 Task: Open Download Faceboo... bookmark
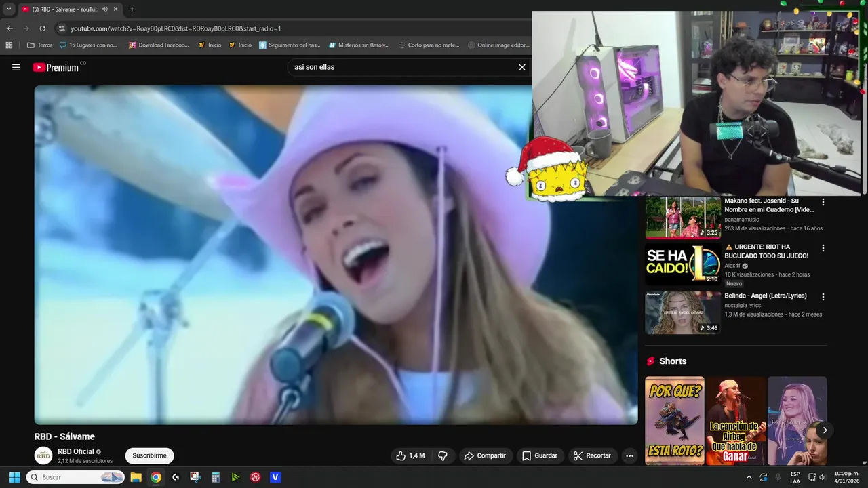click(x=159, y=45)
